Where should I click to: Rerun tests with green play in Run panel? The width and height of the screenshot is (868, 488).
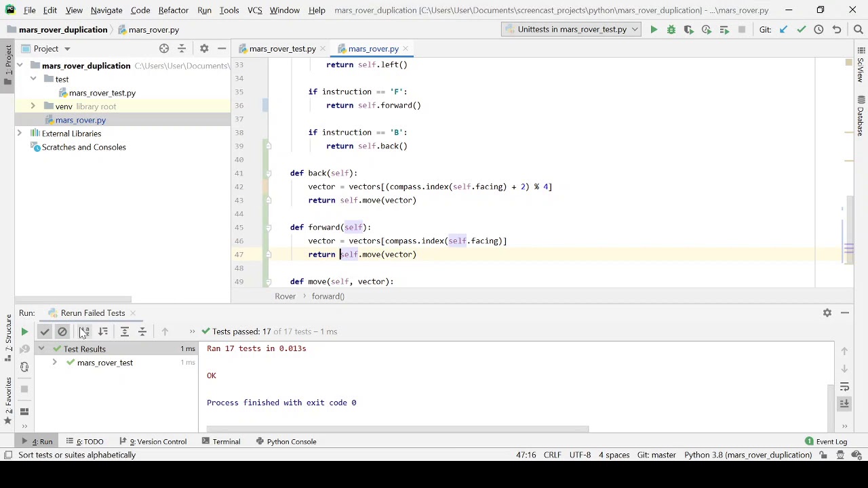click(24, 331)
